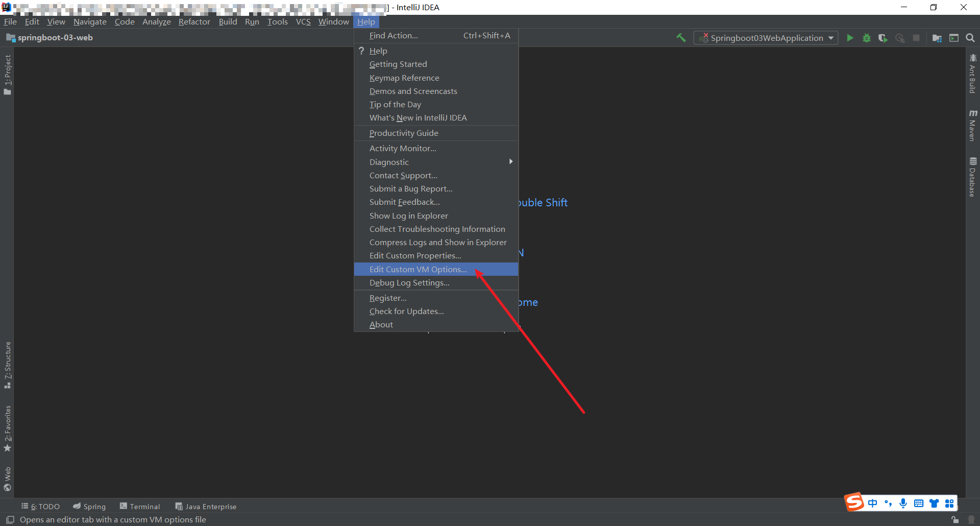Click the Sogou microphone voice input icon
This screenshot has width=980, height=526.
click(903, 503)
